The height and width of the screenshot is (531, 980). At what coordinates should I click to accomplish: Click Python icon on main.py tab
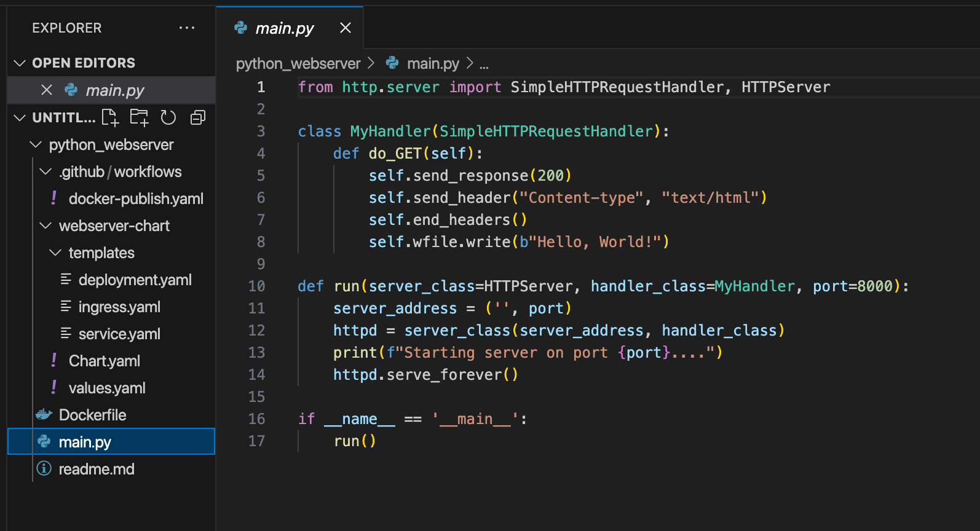point(241,28)
